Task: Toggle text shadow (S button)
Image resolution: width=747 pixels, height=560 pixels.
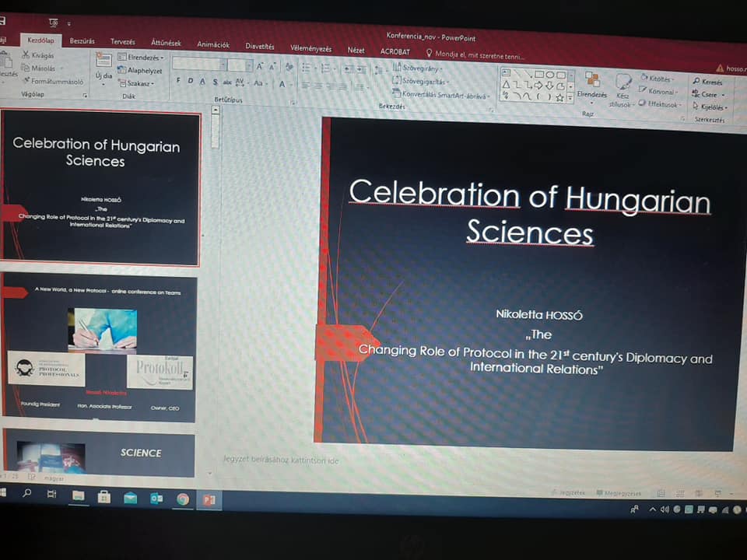Action: point(214,82)
